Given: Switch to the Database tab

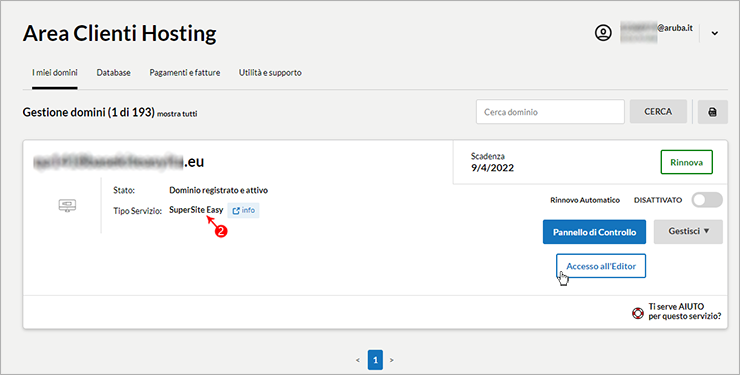Looking at the screenshot, I should coord(113,73).
